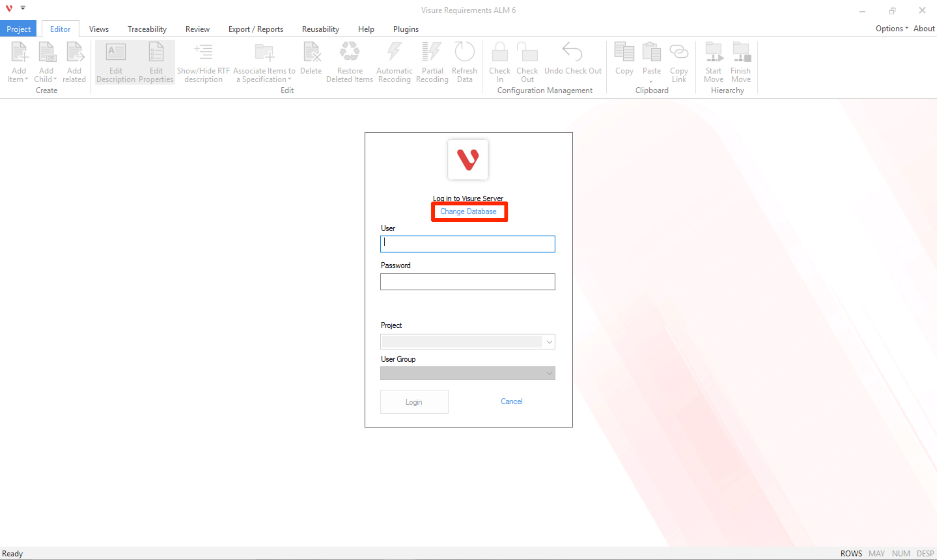937x560 pixels.
Task: Select the Start Move tool
Action: [713, 62]
